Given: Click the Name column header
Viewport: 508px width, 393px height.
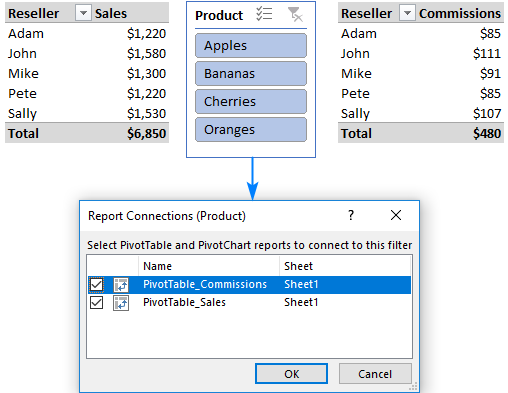Looking at the screenshot, I should coord(209,266).
